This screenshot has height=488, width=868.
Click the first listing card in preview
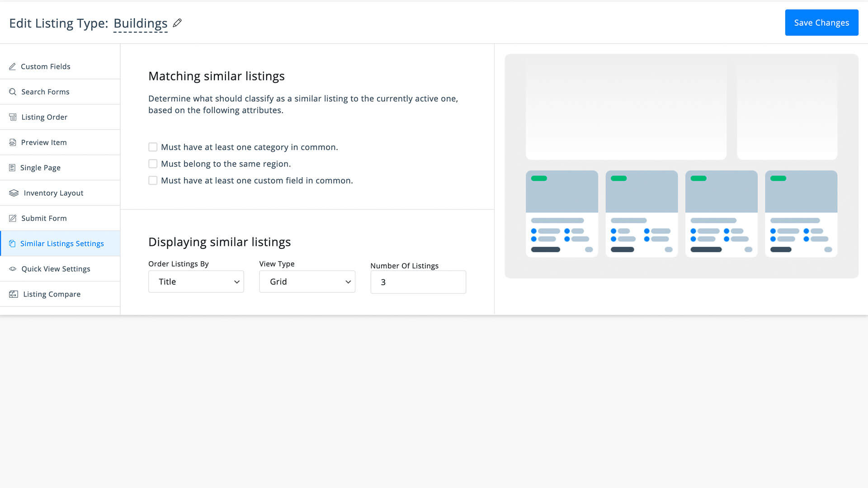[562, 214]
